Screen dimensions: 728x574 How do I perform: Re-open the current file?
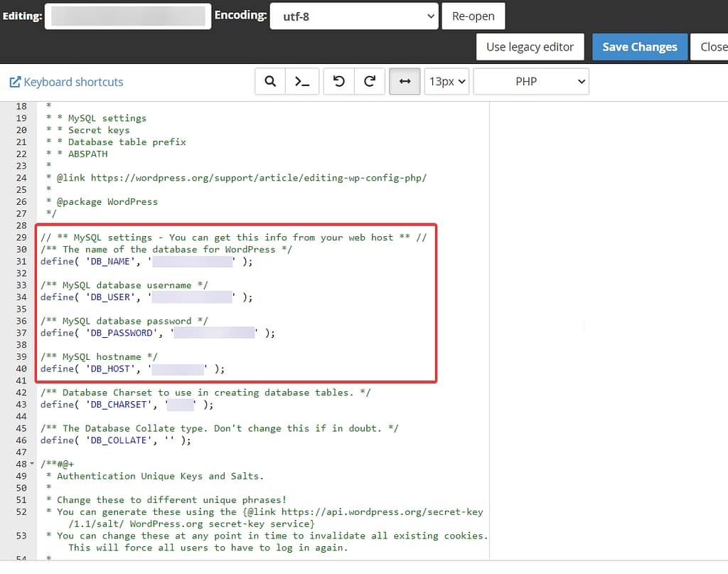(473, 16)
